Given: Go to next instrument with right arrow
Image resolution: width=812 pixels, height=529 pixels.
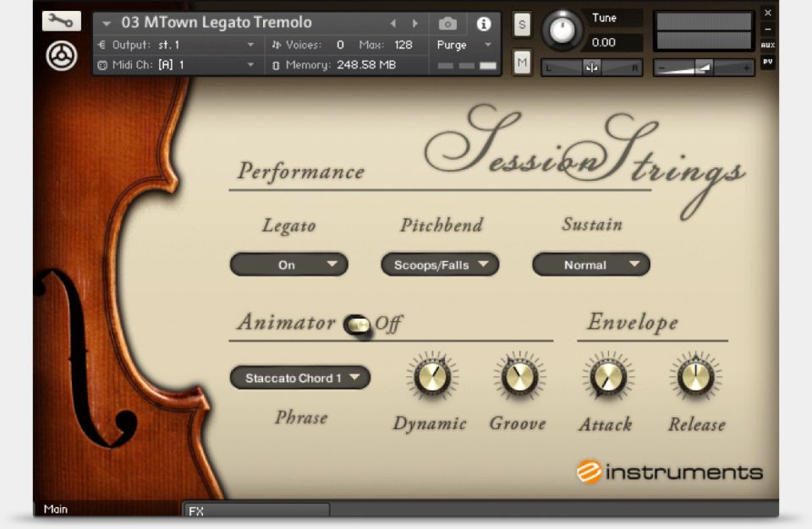Looking at the screenshot, I should point(414,24).
